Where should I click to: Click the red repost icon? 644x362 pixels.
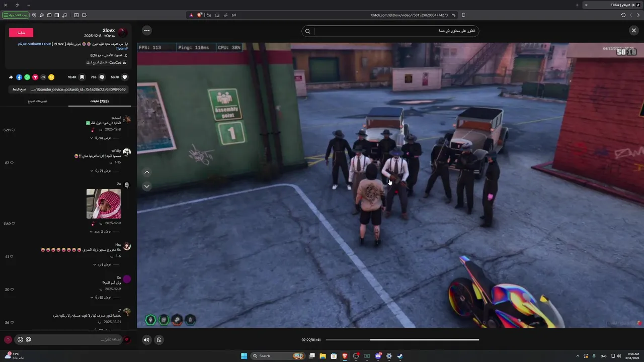coord(35,77)
